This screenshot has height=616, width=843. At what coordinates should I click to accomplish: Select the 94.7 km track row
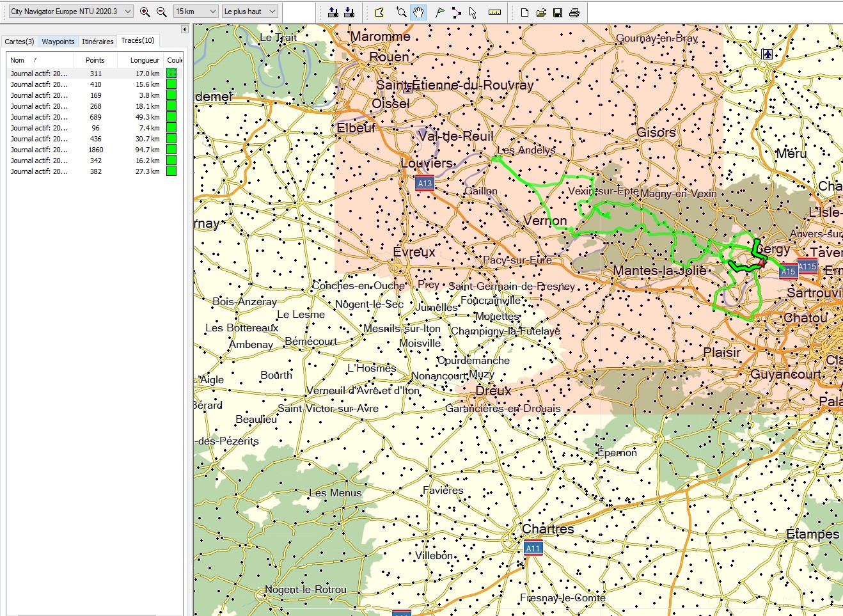point(95,150)
